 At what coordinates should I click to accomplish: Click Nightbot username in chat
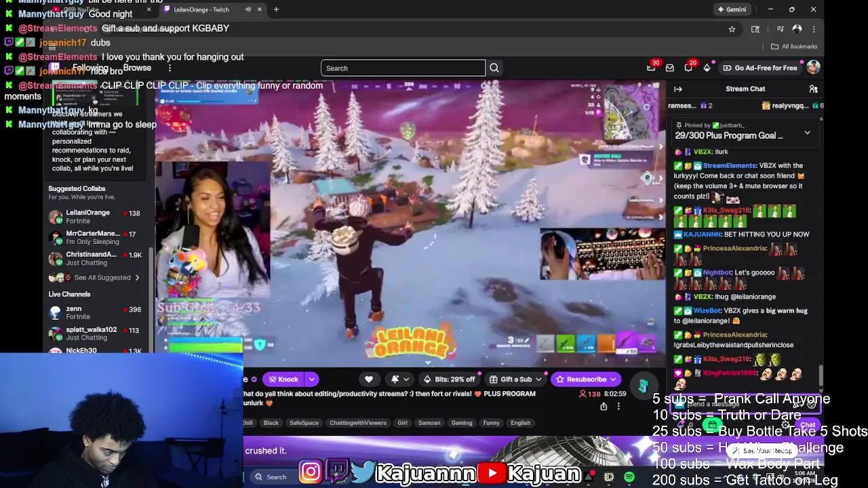tap(717, 272)
